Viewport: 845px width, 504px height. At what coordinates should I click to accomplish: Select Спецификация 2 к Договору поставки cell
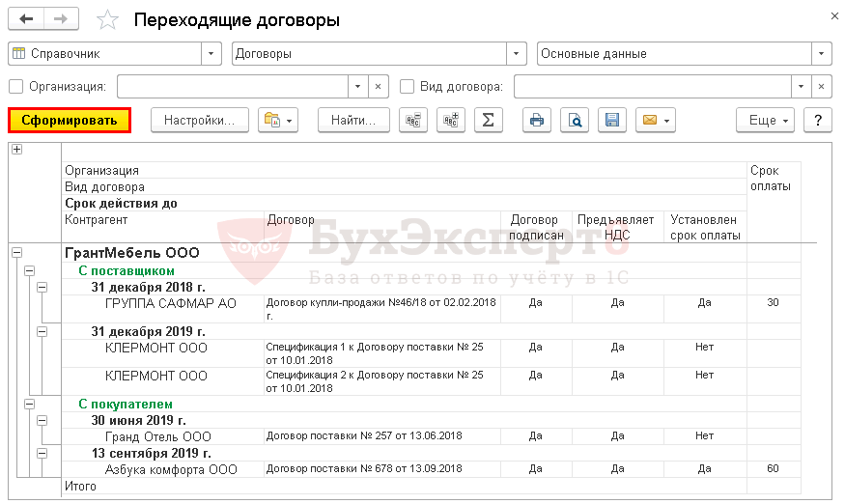(382, 381)
